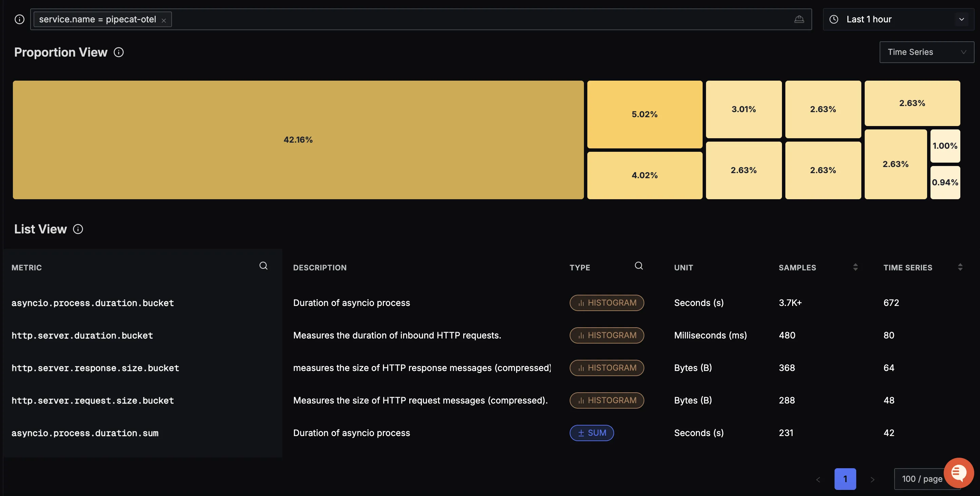Click the clear filters icon in the search bar
Image resolution: width=980 pixels, height=496 pixels.
click(799, 19)
